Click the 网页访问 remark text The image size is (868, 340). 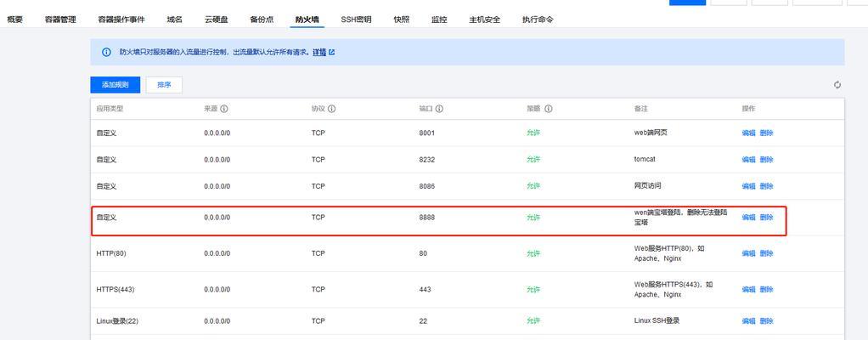(x=647, y=186)
